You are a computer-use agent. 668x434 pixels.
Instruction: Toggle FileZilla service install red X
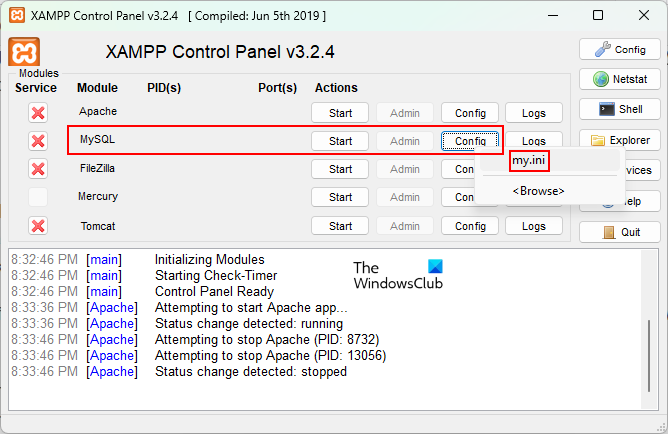38,169
